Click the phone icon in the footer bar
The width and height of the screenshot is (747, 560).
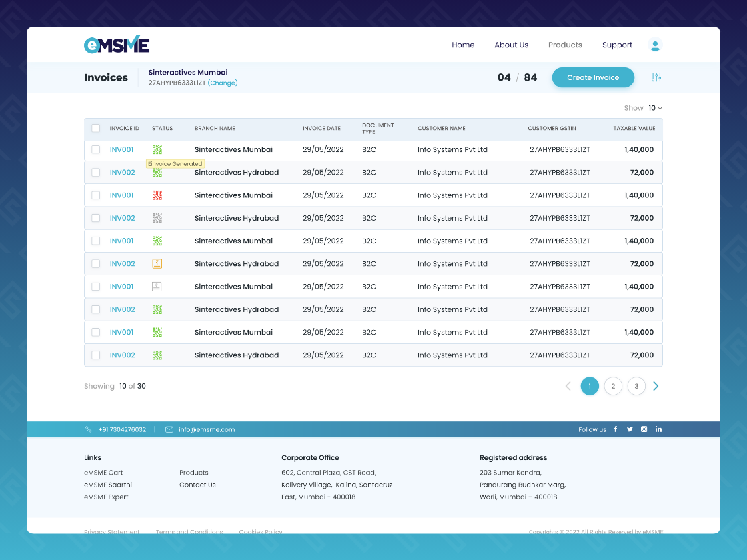(89, 429)
